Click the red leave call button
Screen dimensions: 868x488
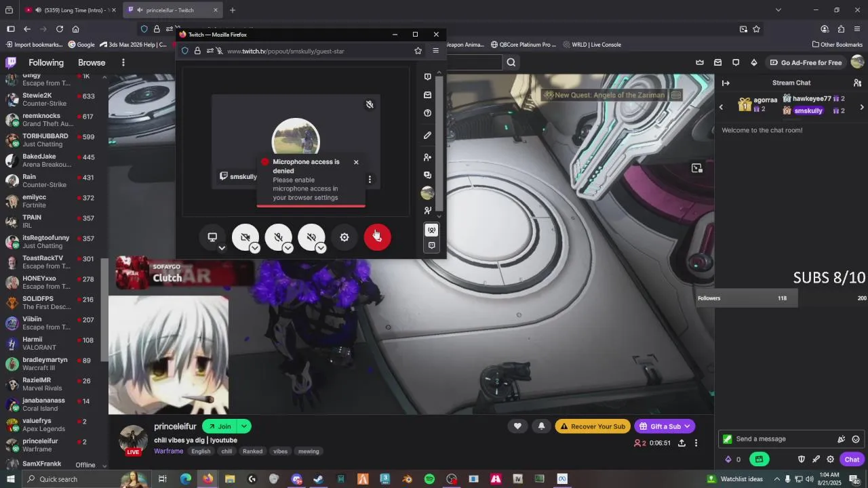(x=377, y=237)
